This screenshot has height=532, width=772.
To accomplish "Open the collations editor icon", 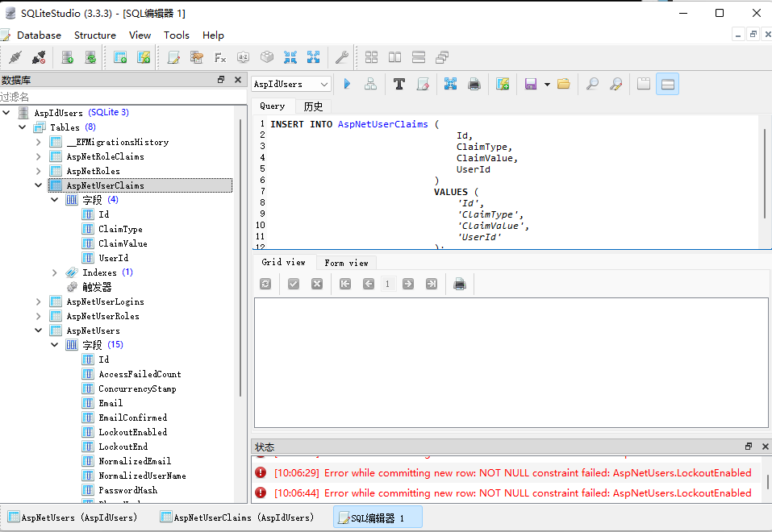I will point(244,57).
